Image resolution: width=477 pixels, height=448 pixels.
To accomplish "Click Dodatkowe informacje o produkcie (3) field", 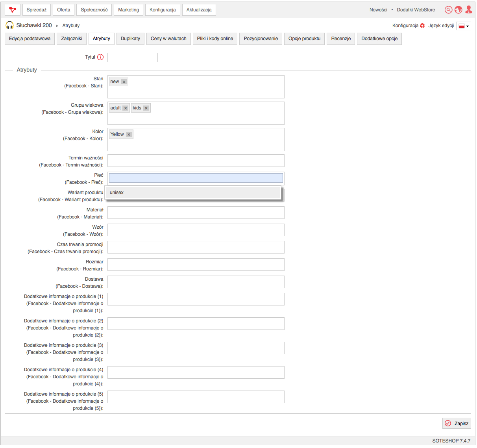I will coord(196,348).
